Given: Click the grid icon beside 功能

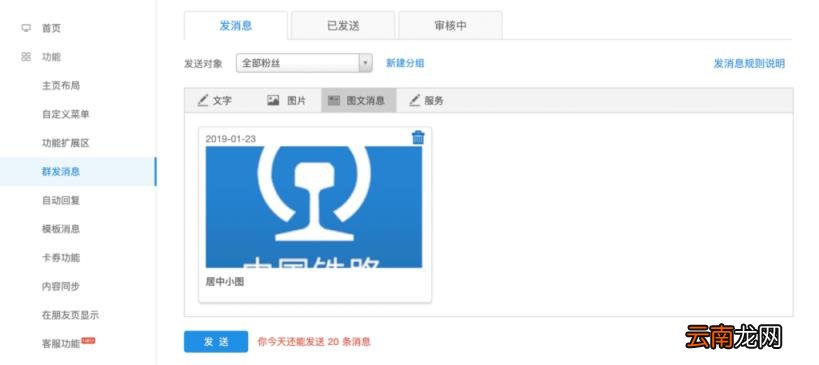Looking at the screenshot, I should point(26,57).
